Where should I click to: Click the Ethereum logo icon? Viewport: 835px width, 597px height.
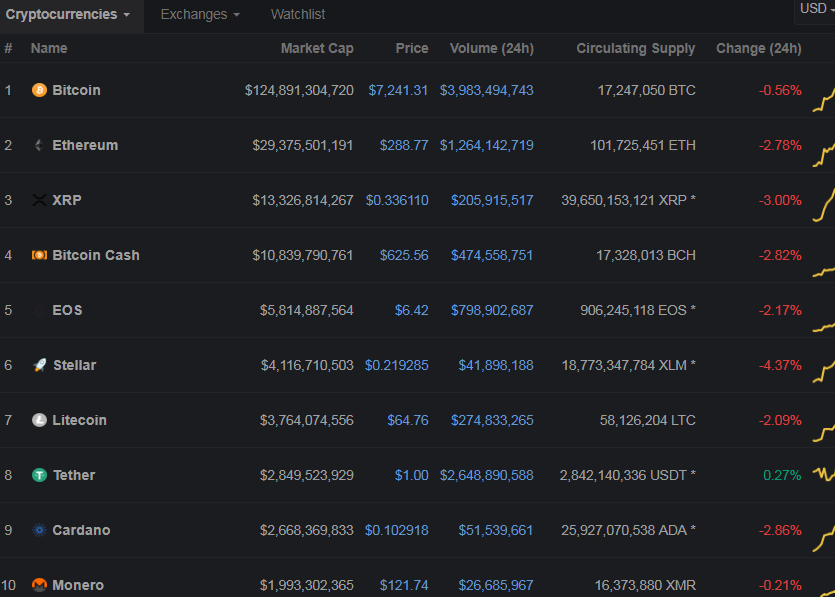39,145
